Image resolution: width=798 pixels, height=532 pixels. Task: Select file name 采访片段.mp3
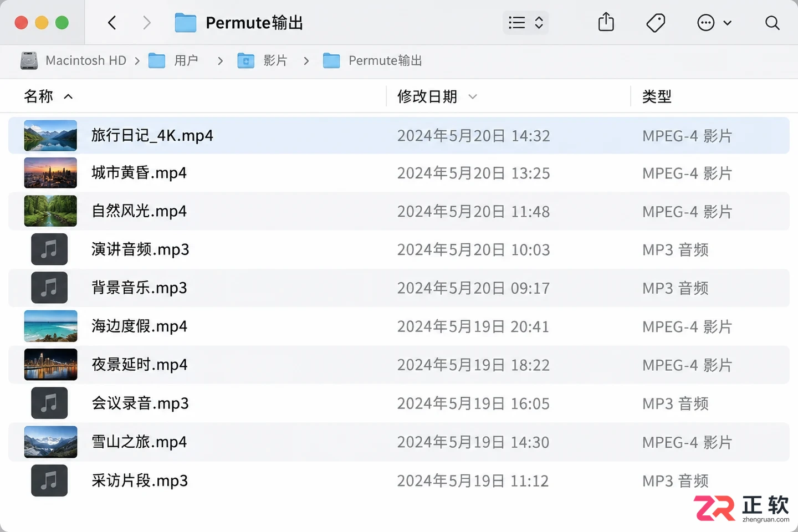coord(140,480)
